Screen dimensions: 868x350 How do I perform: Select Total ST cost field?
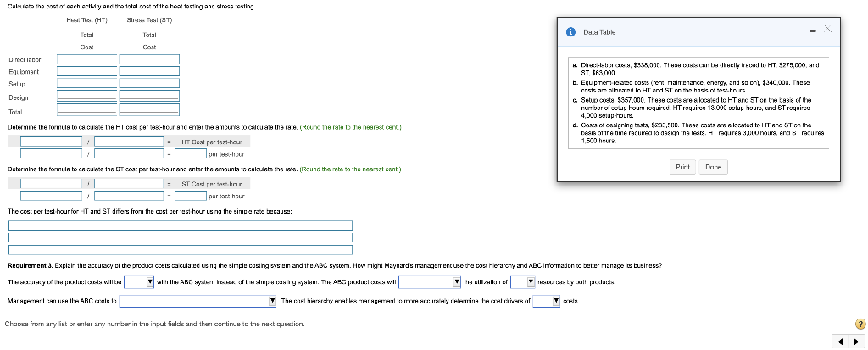click(x=149, y=111)
